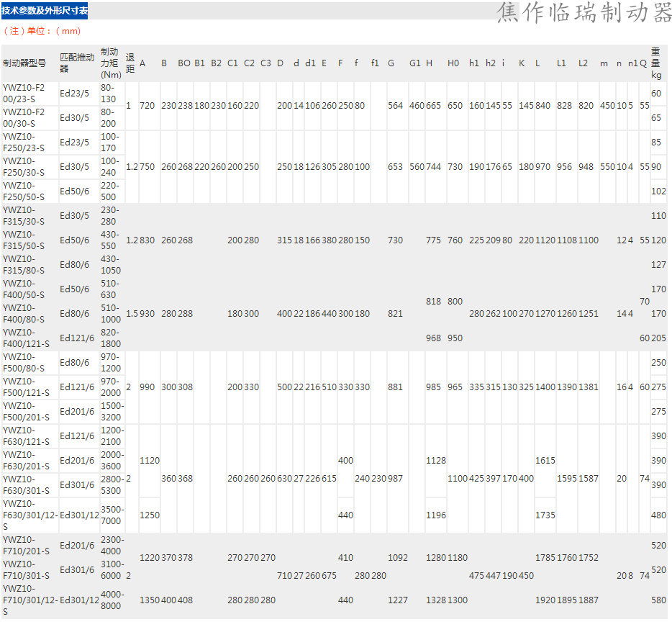
Task: Select the 制动力矩 (Nm) column header
Action: coord(111,63)
